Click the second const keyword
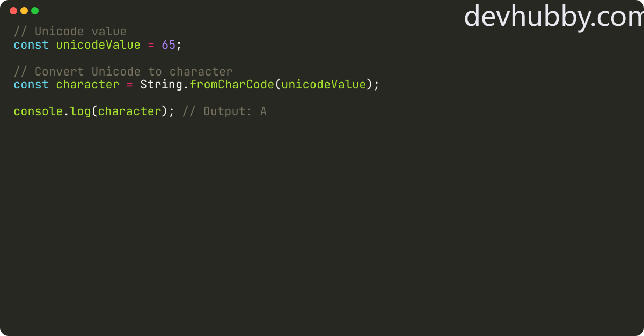This screenshot has height=336, width=644. click(31, 85)
